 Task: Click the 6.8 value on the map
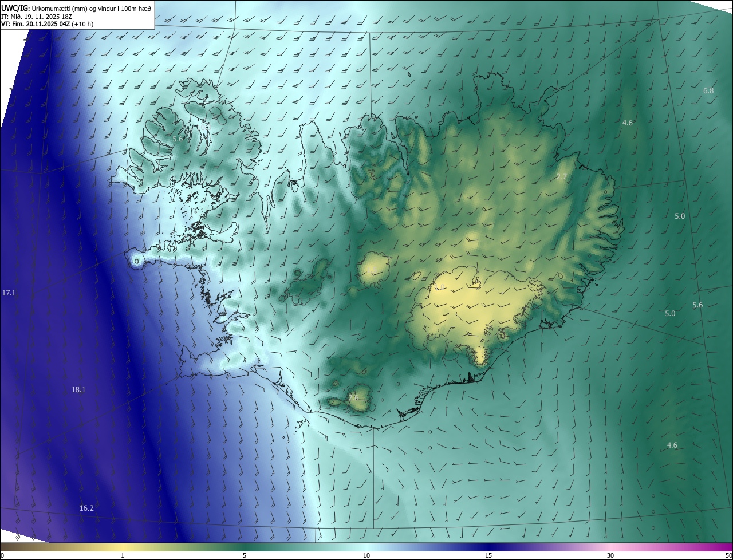tap(708, 91)
